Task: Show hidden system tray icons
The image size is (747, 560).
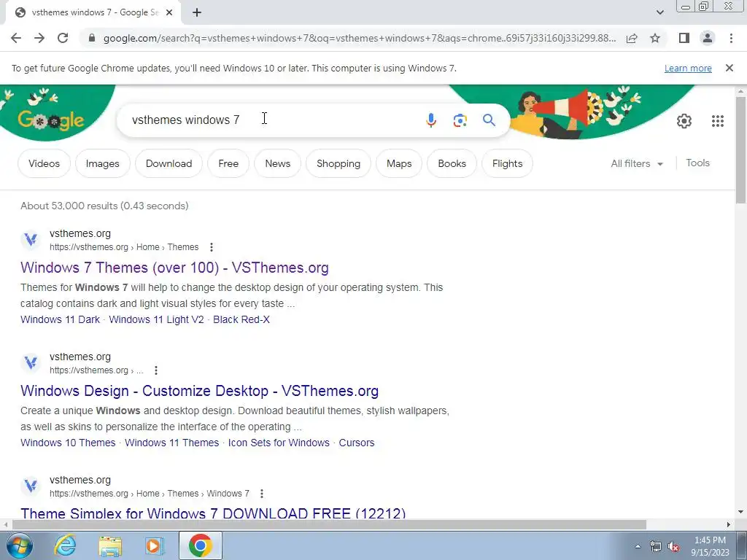Action: (638, 546)
